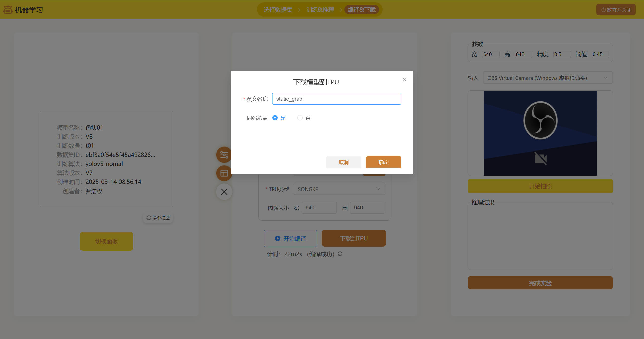Click the 英文名称 text field
The width and height of the screenshot is (644, 339).
[x=337, y=99]
